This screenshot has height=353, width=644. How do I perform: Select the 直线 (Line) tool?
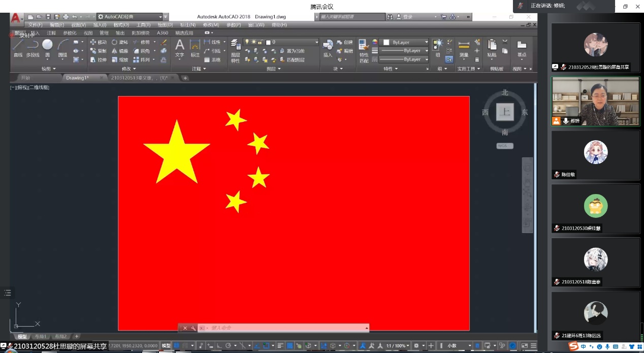click(18, 47)
